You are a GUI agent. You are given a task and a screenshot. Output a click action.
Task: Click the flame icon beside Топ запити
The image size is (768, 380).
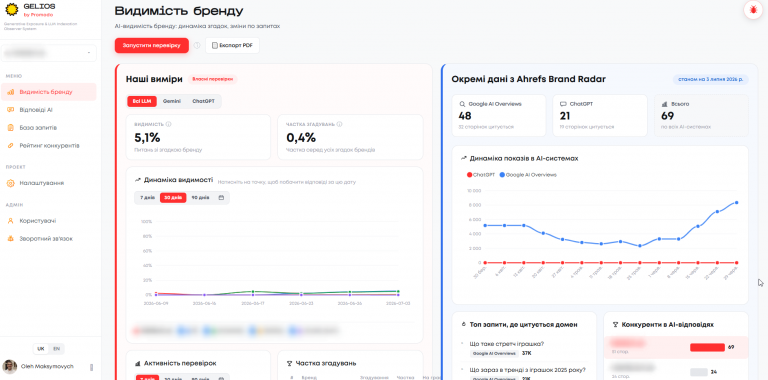tap(464, 325)
